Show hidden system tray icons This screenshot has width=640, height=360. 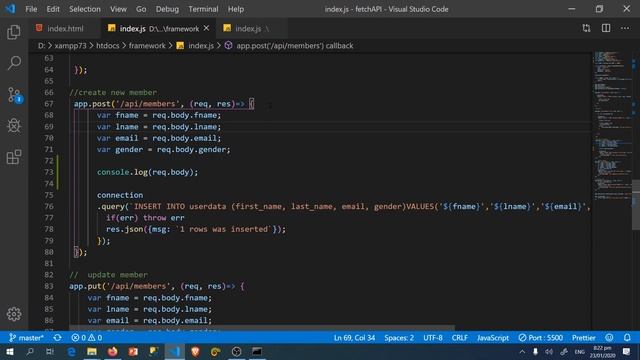click(522, 351)
